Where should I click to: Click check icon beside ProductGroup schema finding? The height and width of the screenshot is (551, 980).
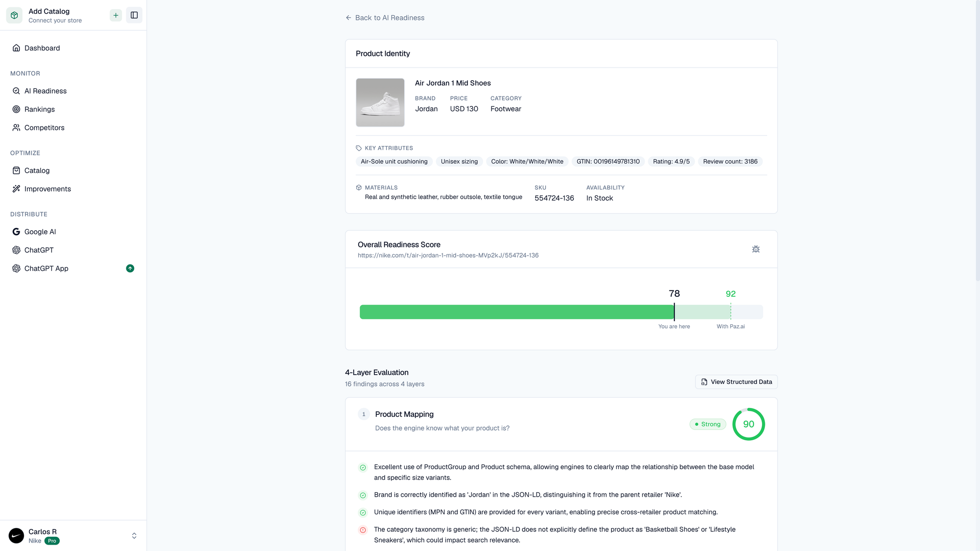[363, 468]
